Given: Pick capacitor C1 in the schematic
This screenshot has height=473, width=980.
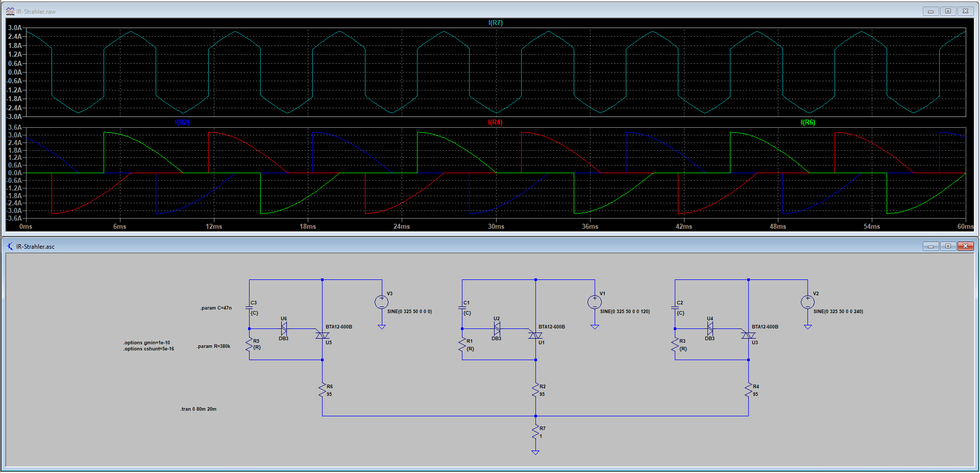Looking at the screenshot, I should click(x=462, y=308).
